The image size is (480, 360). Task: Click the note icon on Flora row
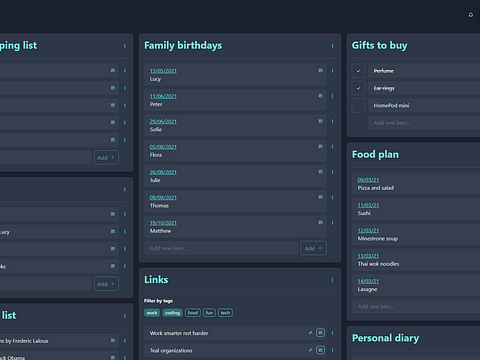[x=320, y=146]
